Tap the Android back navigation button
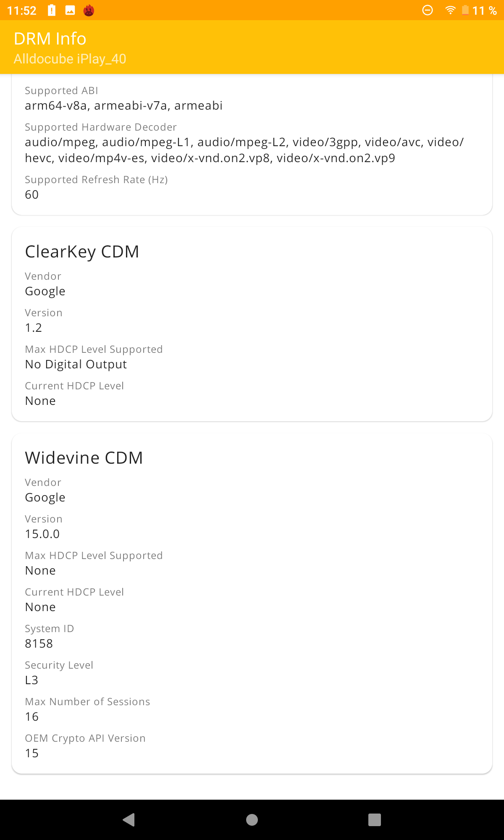The image size is (504, 840). (129, 819)
